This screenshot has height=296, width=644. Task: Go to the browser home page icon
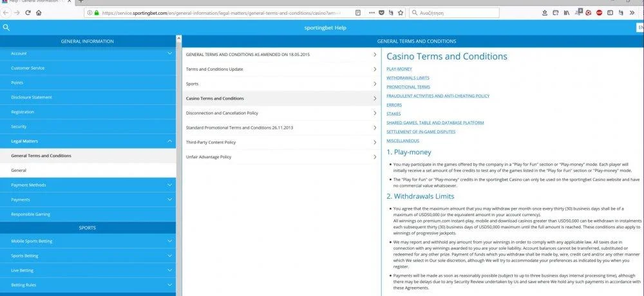pyautogui.click(x=39, y=13)
